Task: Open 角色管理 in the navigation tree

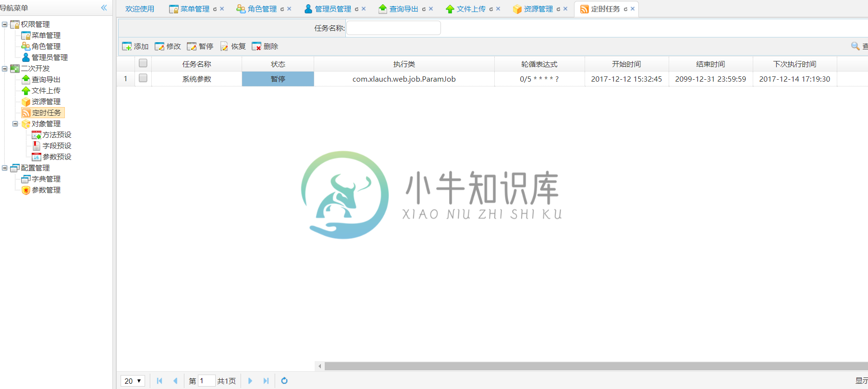Action: click(x=46, y=47)
